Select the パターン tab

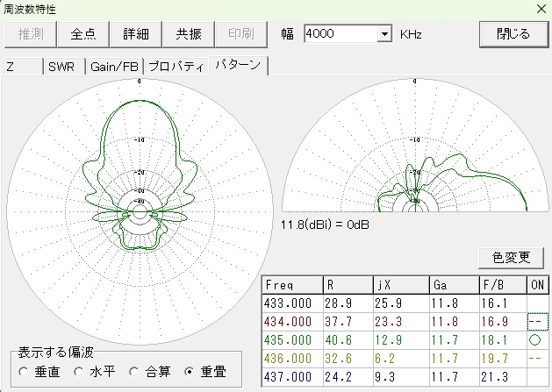click(x=238, y=66)
